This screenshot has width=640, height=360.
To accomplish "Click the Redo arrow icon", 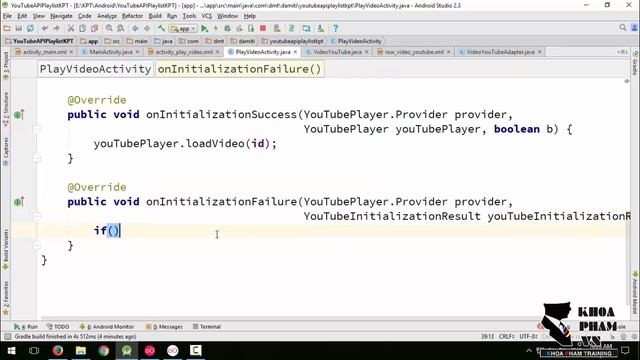I will point(56,28).
